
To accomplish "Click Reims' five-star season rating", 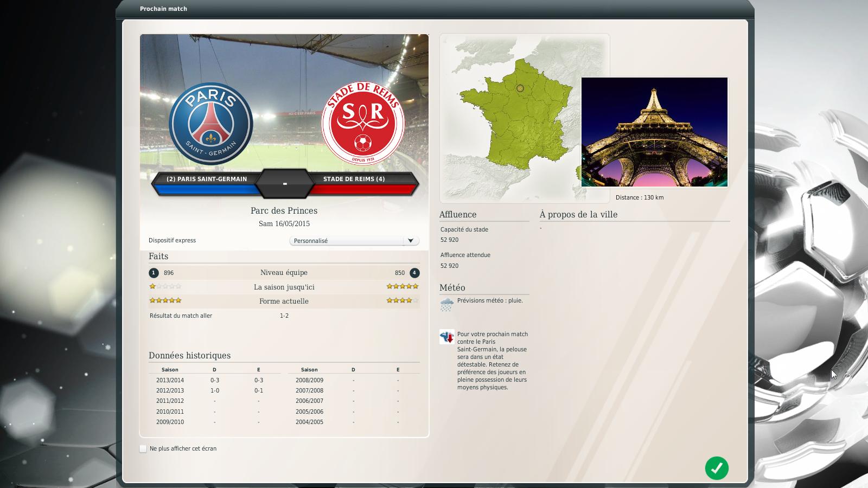I will coord(403,286).
